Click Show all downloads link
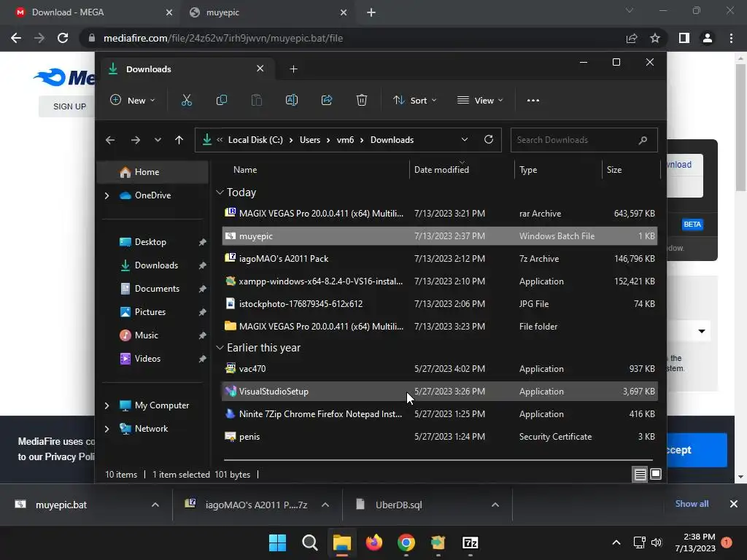The width and height of the screenshot is (747, 560). 692,504
